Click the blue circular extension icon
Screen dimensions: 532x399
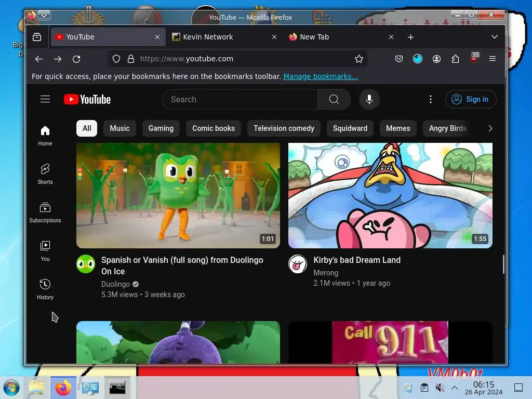tap(418, 59)
